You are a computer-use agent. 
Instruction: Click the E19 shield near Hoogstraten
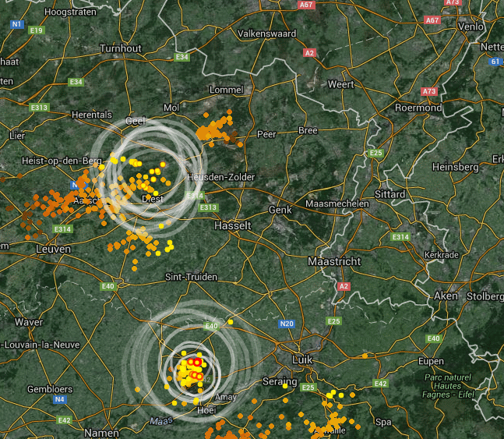pos(37,30)
